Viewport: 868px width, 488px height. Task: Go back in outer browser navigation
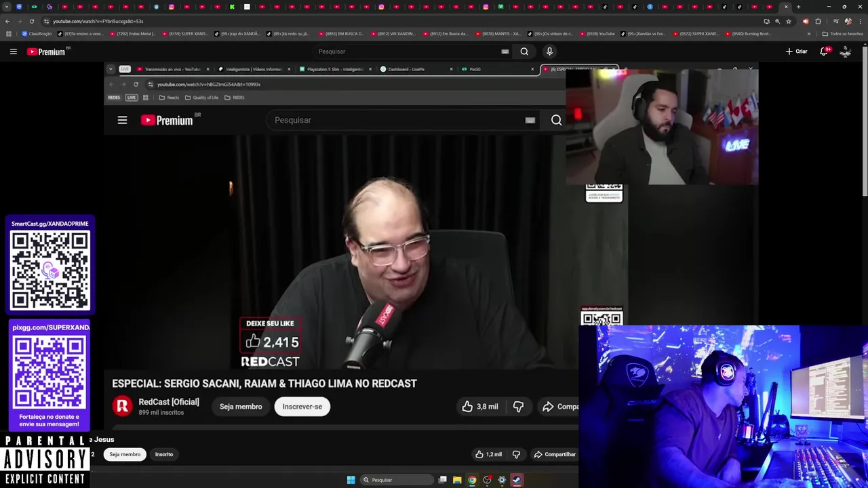click(7, 21)
